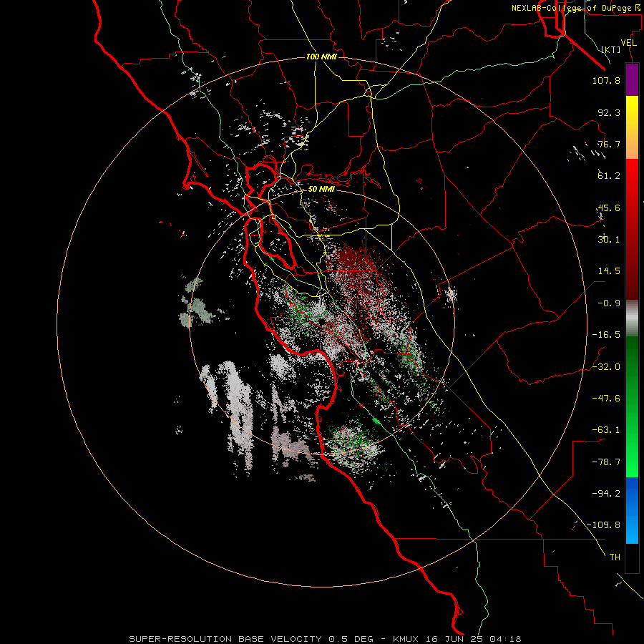The height and width of the screenshot is (644, 644).
Task: Select the -16.5 legend value
Action: 606,335
